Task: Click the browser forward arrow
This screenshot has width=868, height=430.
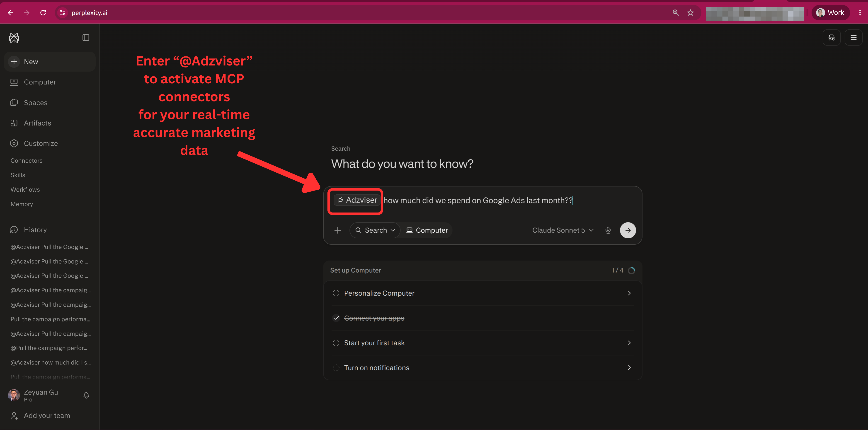Action: [27, 13]
